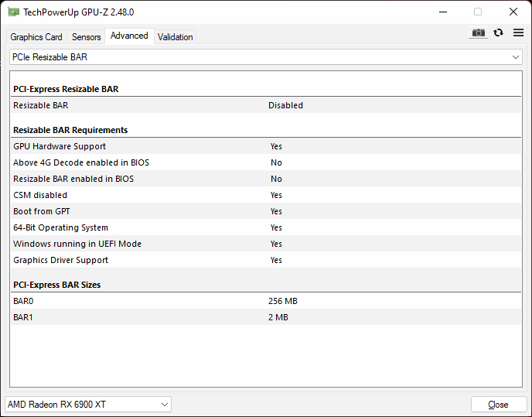Viewport: 532px width, 417px height.
Task: Expand the PCIe Resizable BAR dropdown
Action: 266,57
